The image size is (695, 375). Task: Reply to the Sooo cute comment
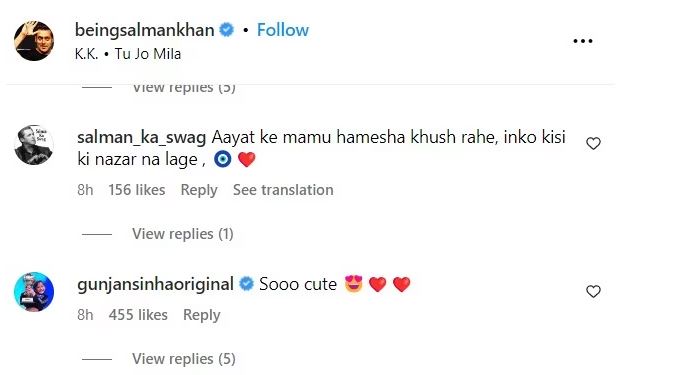pyautogui.click(x=202, y=315)
